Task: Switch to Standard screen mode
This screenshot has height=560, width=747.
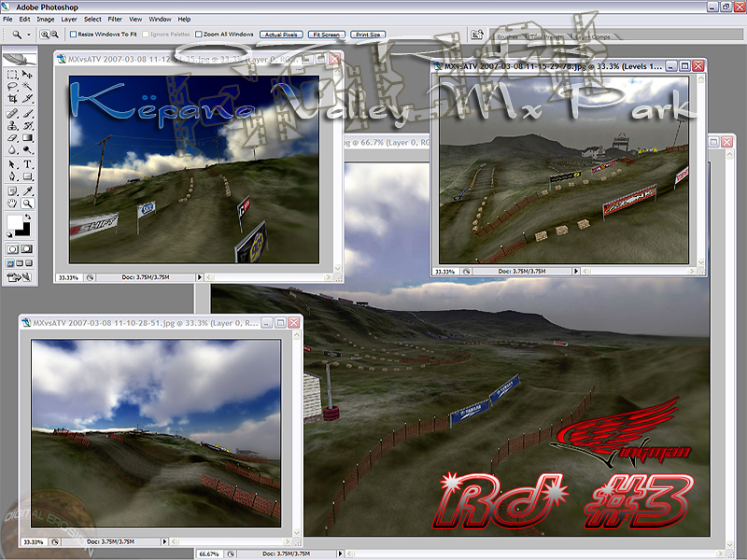Action: click(9, 264)
